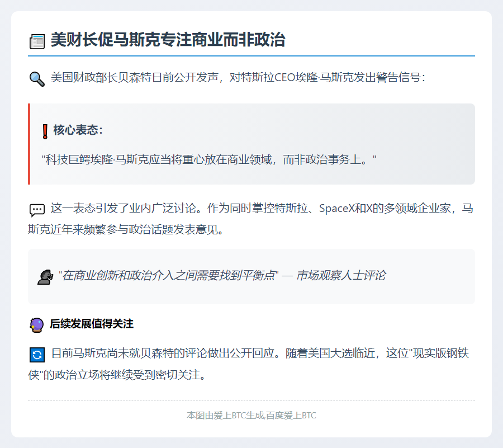Click the speaking head silhouette icon

tap(45, 277)
